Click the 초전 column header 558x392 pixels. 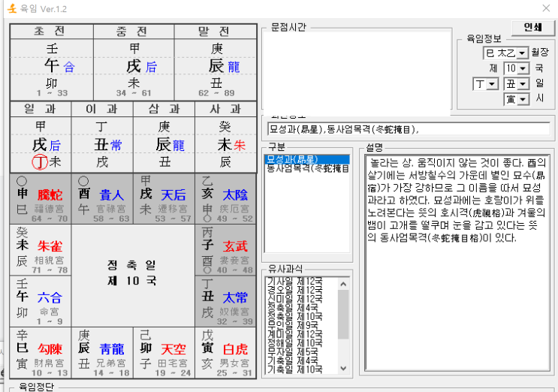pyautogui.click(x=52, y=32)
